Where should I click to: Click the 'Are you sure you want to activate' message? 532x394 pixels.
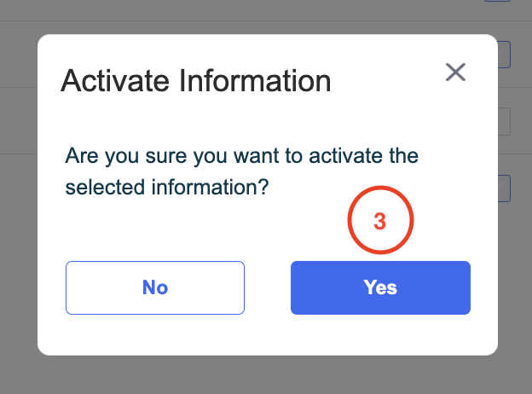242,156
